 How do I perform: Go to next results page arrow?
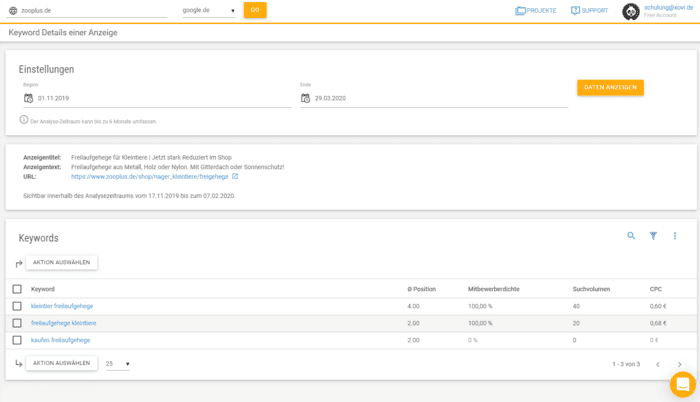(x=680, y=364)
